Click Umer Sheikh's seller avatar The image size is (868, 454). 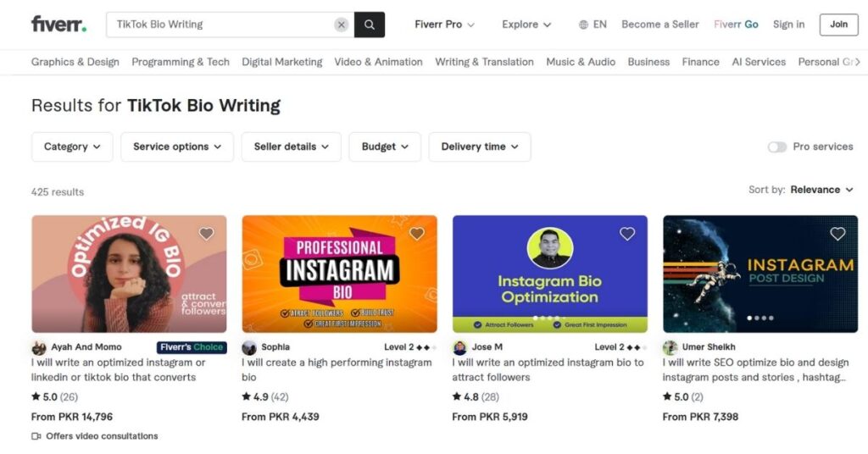point(670,347)
